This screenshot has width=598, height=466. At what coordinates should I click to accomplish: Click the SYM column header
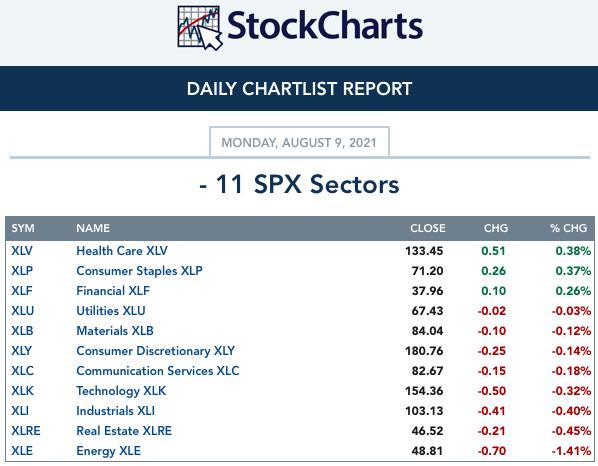pyautogui.click(x=23, y=228)
